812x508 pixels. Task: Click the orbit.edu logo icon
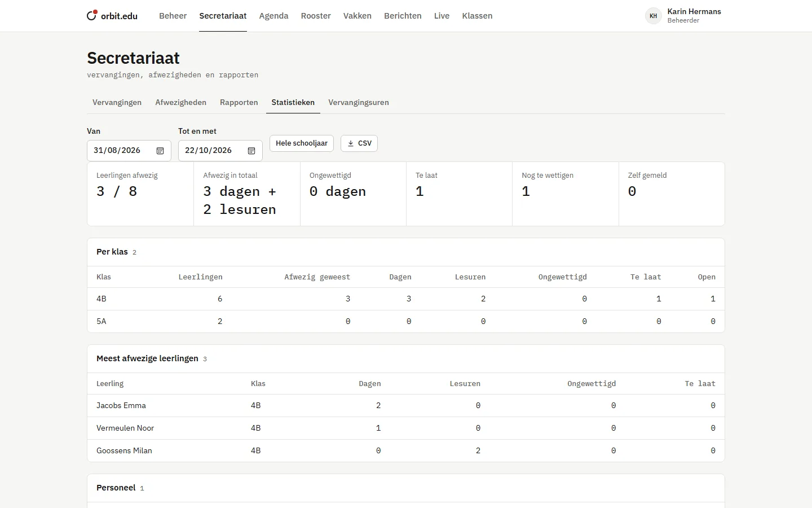pyautogui.click(x=92, y=16)
